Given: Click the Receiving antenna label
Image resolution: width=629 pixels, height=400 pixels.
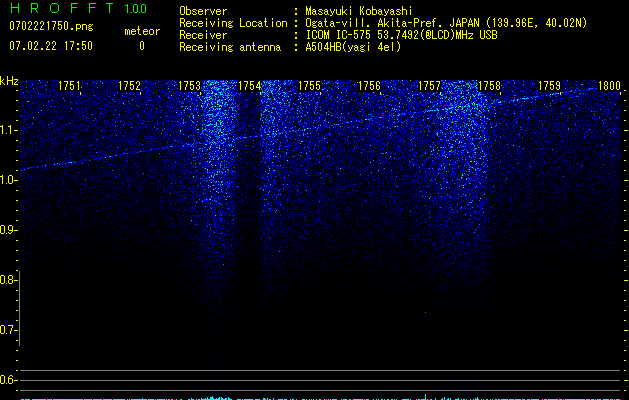Looking at the screenshot, I should (230, 47).
